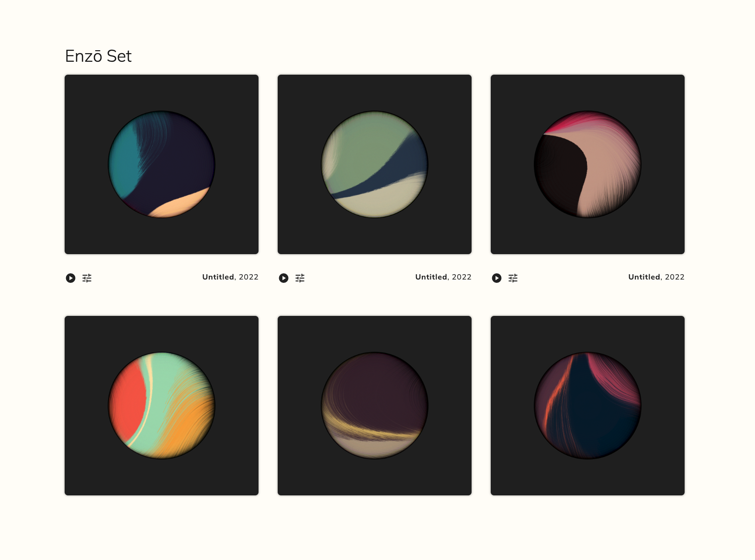Open settings sliders for pink artwork
This screenshot has width=755, height=560.
click(x=513, y=278)
